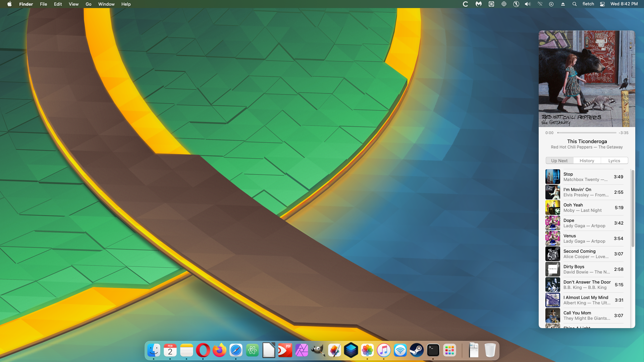
Task: Open Steam from the dock
Action: click(x=417, y=351)
